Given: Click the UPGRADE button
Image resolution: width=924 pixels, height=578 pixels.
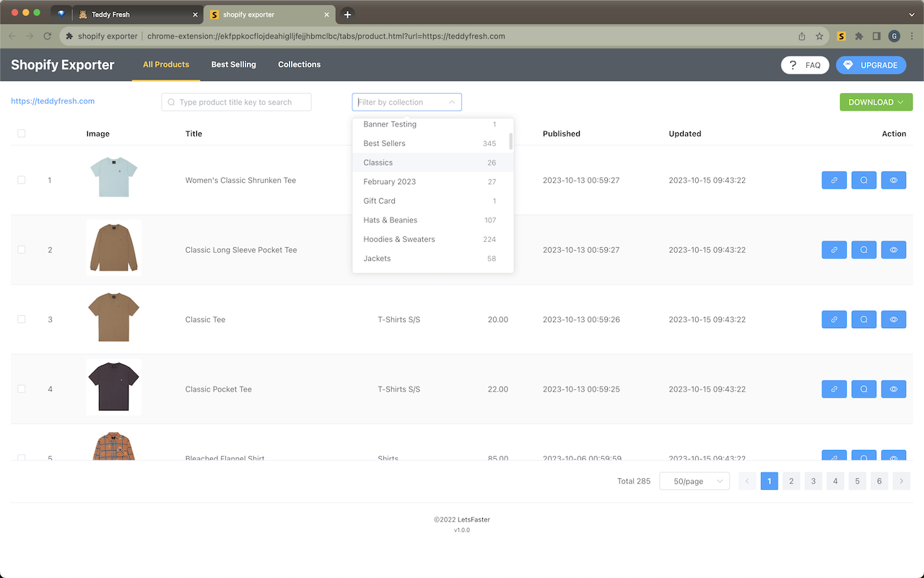Looking at the screenshot, I should [871, 65].
